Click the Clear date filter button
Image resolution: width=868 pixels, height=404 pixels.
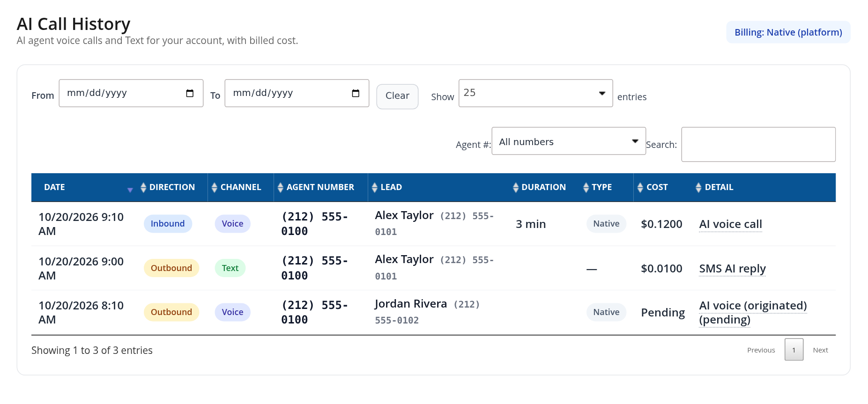397,96
